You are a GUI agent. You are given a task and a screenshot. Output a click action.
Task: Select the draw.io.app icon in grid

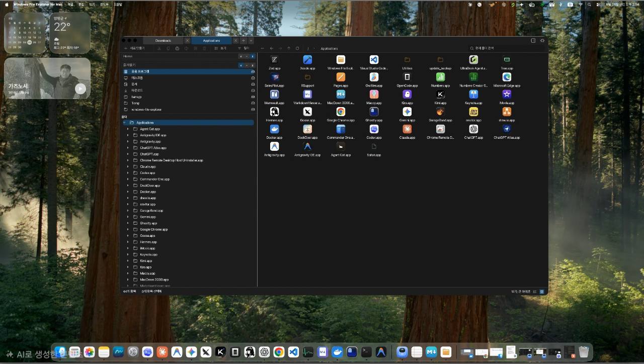(x=507, y=112)
